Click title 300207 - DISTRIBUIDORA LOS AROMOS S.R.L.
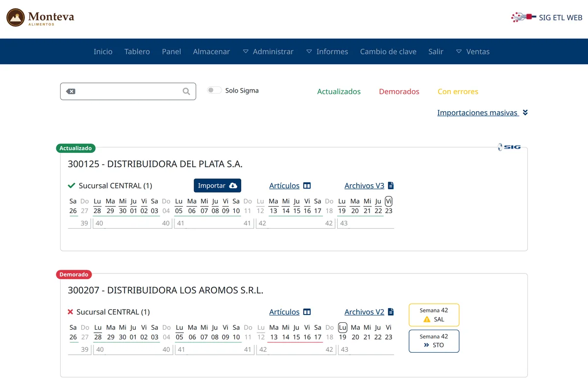Viewport: 588px width, 388px height. click(166, 291)
